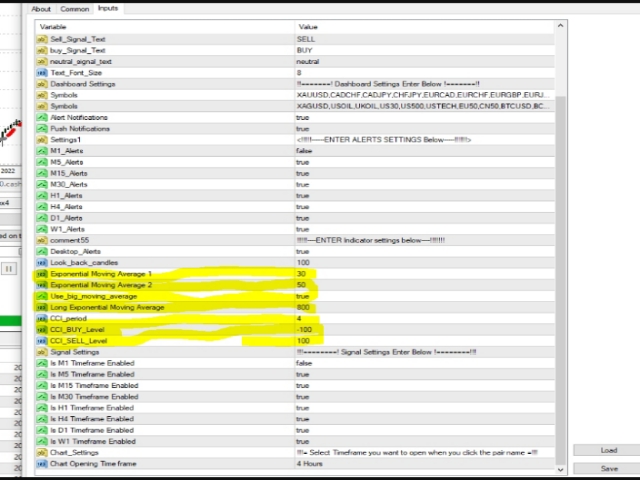The height and width of the screenshot is (480, 640).
Task: Click the string icon beside Settings1
Action: pos(42,140)
